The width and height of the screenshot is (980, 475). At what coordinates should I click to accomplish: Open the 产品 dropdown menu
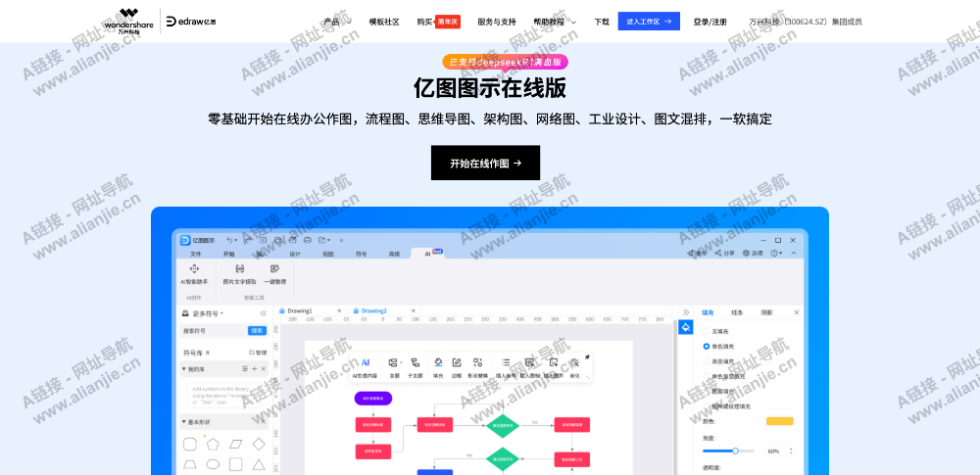pos(337,22)
